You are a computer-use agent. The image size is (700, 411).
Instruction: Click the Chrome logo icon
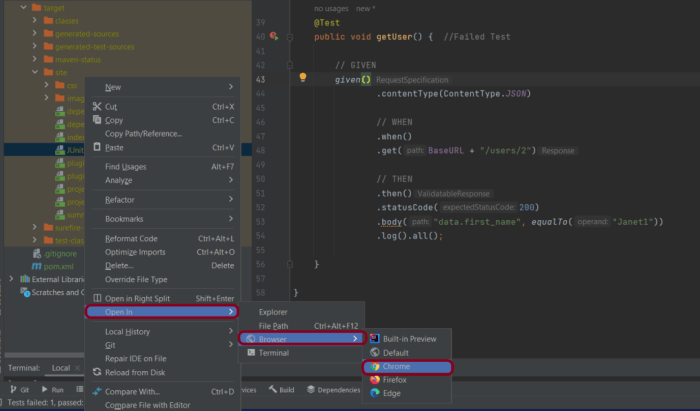coord(375,366)
